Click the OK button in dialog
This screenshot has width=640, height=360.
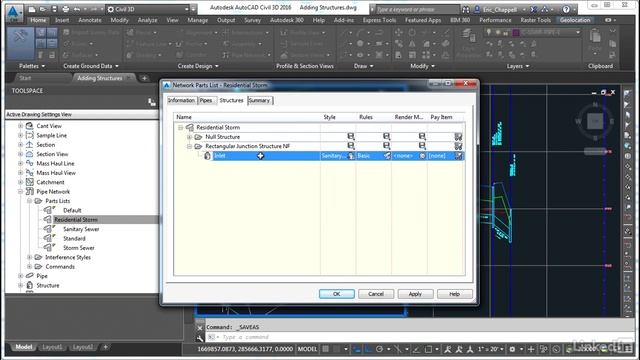tap(336, 294)
